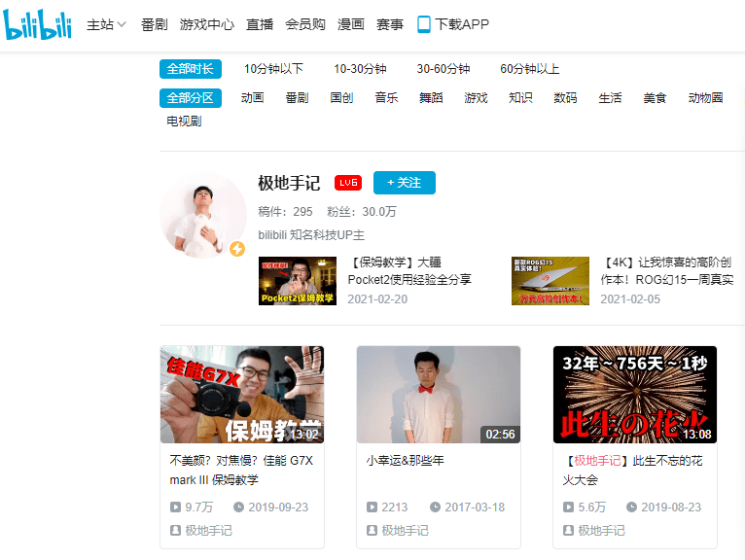The width and height of the screenshot is (745, 560).
Task: Select the 全部时长 filter
Action: pyautogui.click(x=191, y=69)
